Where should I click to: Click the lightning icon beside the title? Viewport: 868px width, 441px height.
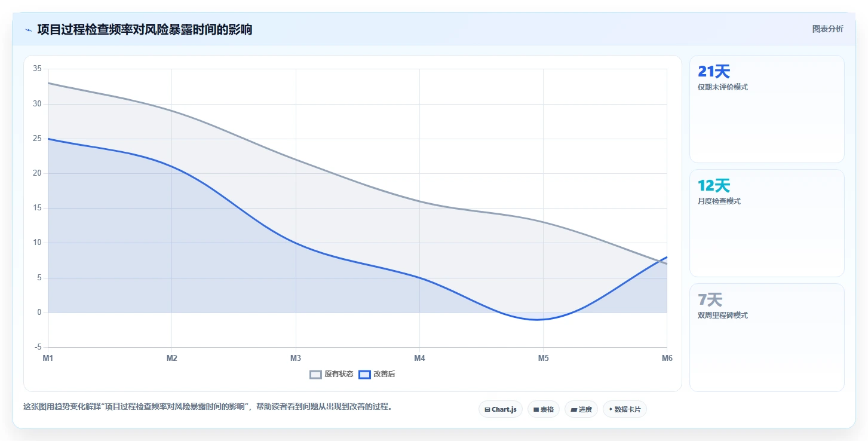[28, 29]
